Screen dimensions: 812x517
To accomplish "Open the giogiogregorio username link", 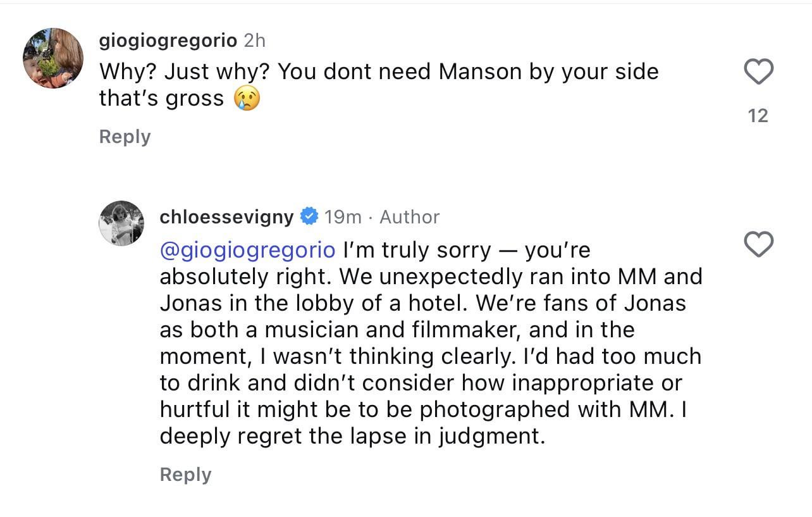I will pyautogui.click(x=168, y=41).
